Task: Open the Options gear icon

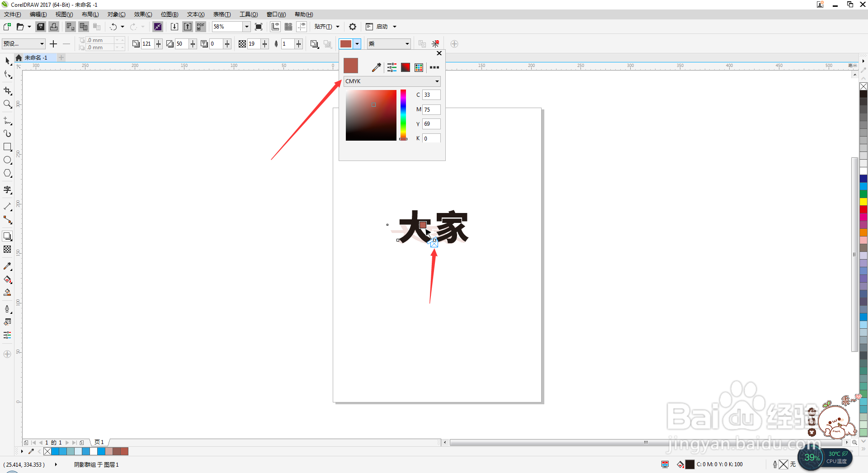Action: (353, 27)
